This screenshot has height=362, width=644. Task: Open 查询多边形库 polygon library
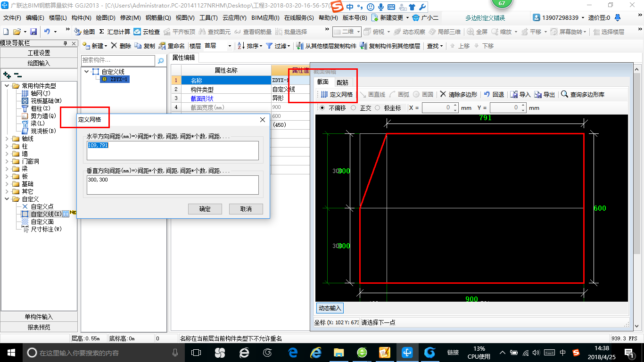pos(583,94)
